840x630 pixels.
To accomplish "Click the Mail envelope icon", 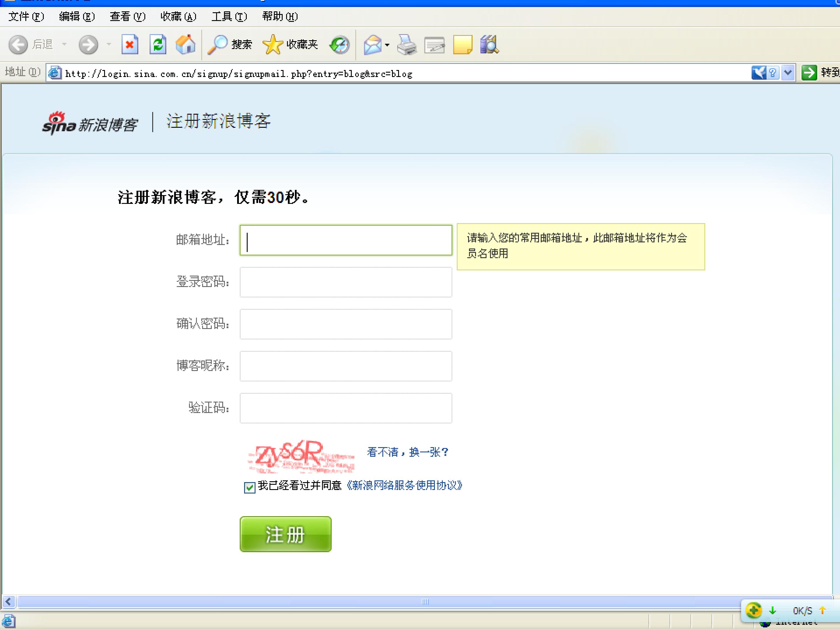I will tap(372, 45).
